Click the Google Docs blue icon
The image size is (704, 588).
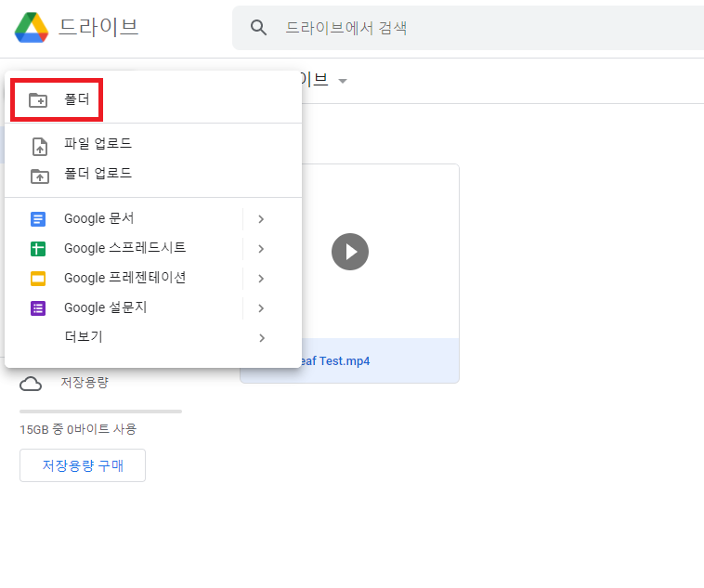coord(38,219)
